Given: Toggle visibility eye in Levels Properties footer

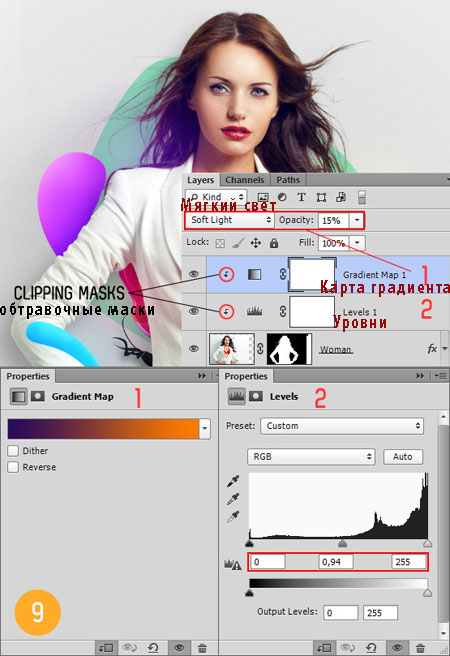Looking at the screenshot, I should coord(397,648).
